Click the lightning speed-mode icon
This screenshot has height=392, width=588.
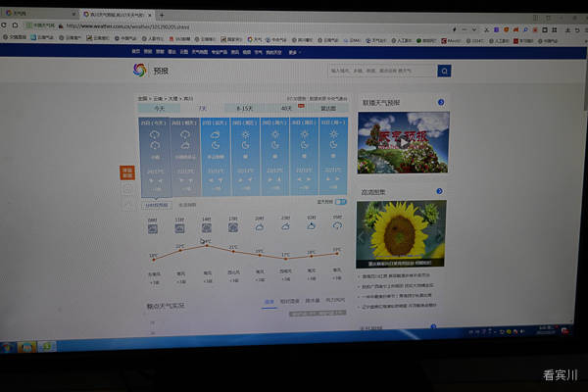tap(455, 29)
